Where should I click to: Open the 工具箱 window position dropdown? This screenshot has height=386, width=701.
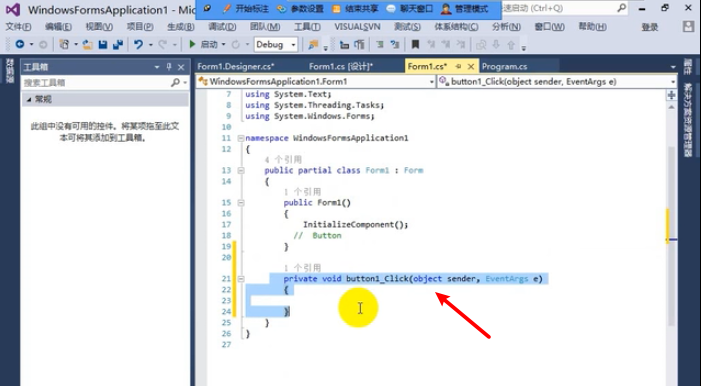[157, 67]
